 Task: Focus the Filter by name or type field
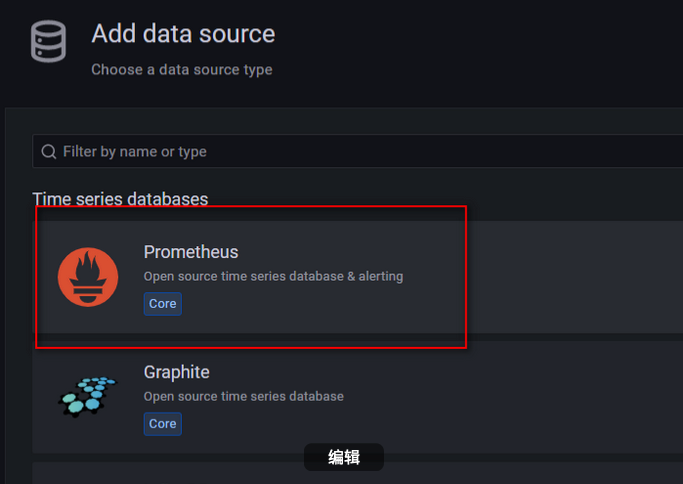358,151
